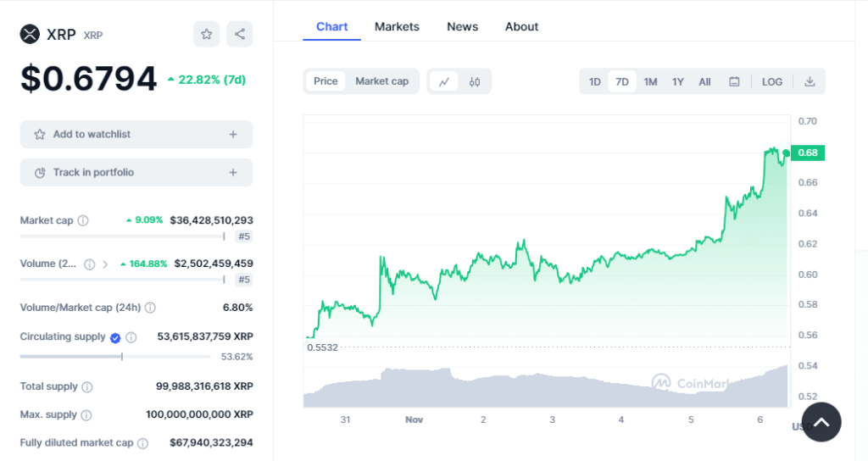Click the $0.6794 price text

click(x=88, y=79)
